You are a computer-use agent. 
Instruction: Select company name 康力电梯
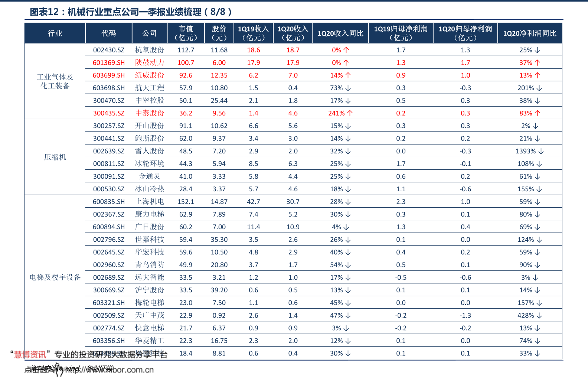[x=150, y=214]
